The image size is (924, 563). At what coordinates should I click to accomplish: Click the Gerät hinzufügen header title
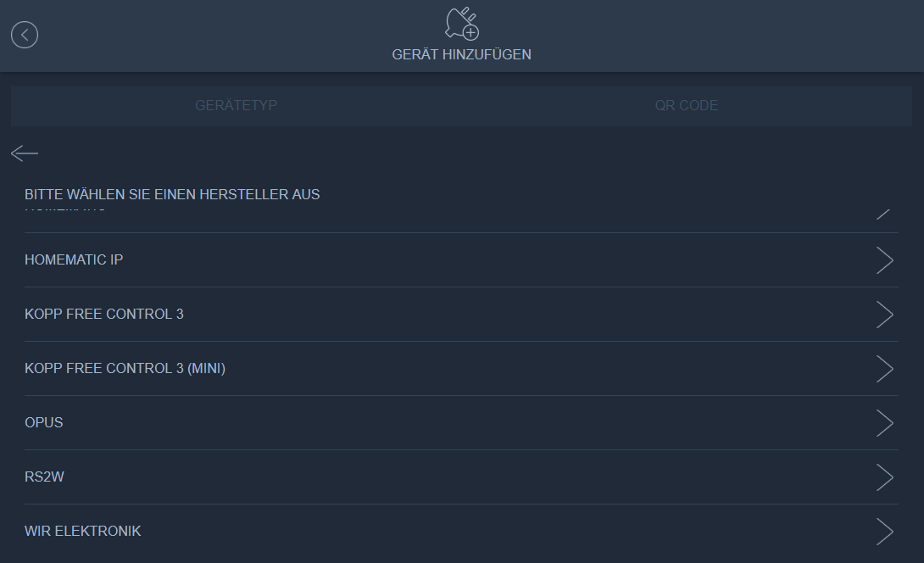pos(461,54)
